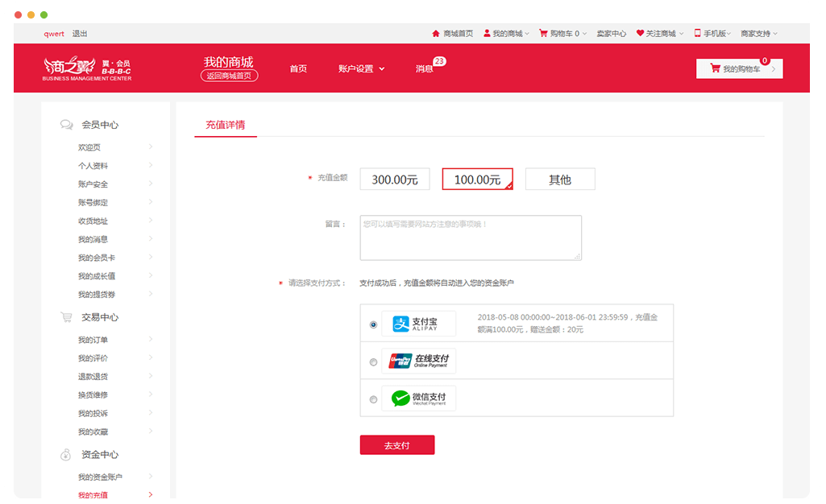826x504 pixels.
Task: Click the 商之翼 logo
Action: (87, 68)
